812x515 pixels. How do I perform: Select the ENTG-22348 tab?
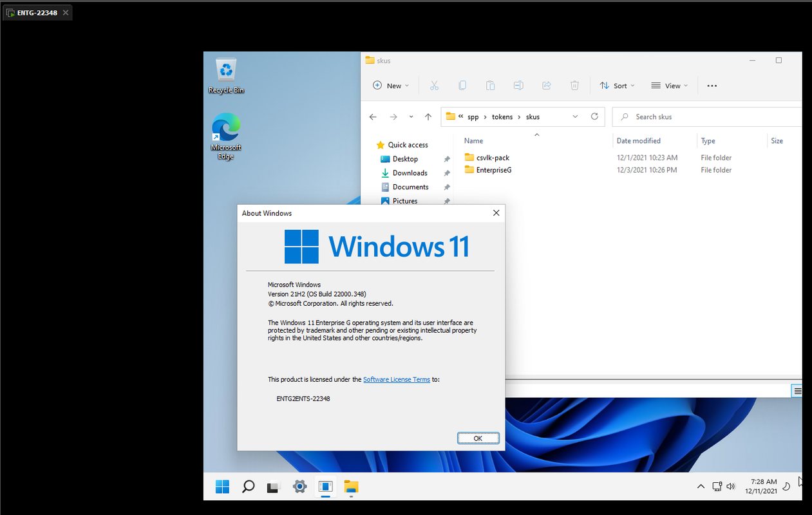[x=37, y=12]
